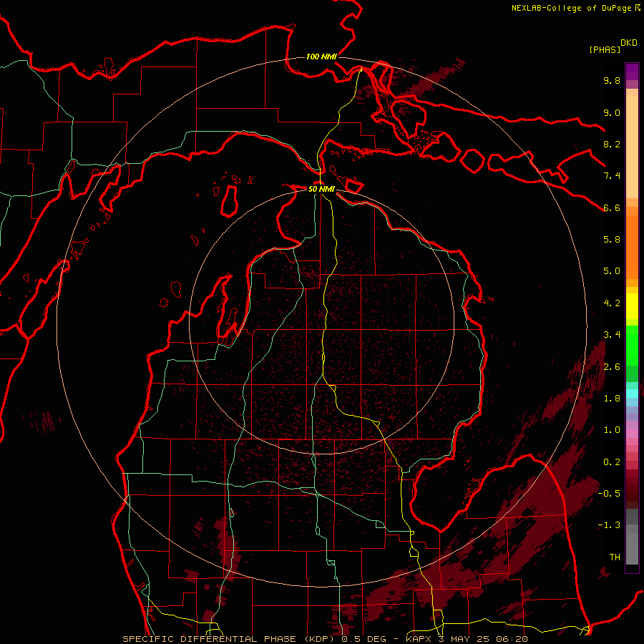
Task: Click the [PHAS] legend heading
Action: 605,49
